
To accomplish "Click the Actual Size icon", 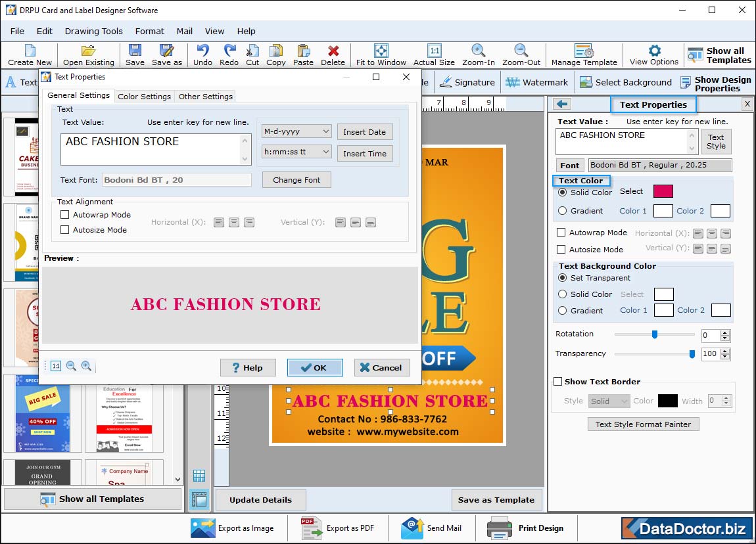I will pos(434,55).
